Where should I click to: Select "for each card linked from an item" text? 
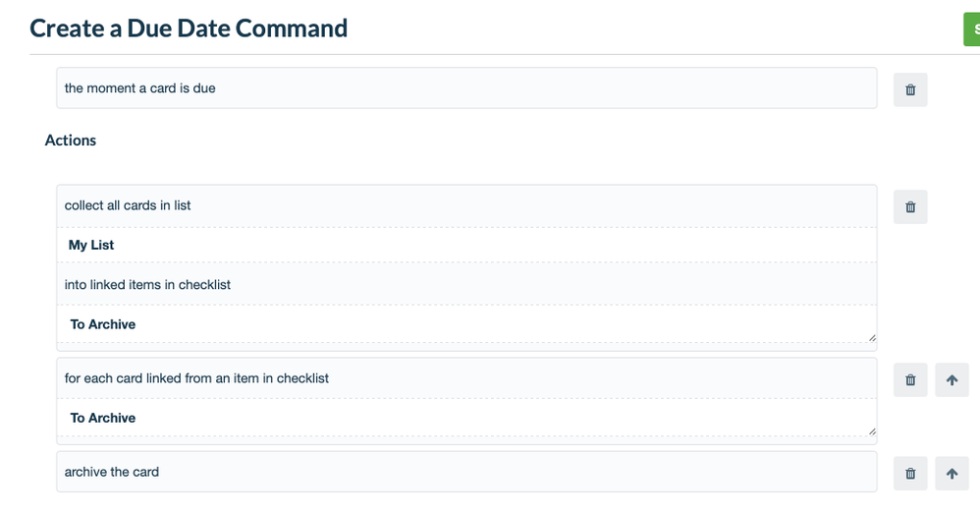pyautogui.click(x=196, y=378)
